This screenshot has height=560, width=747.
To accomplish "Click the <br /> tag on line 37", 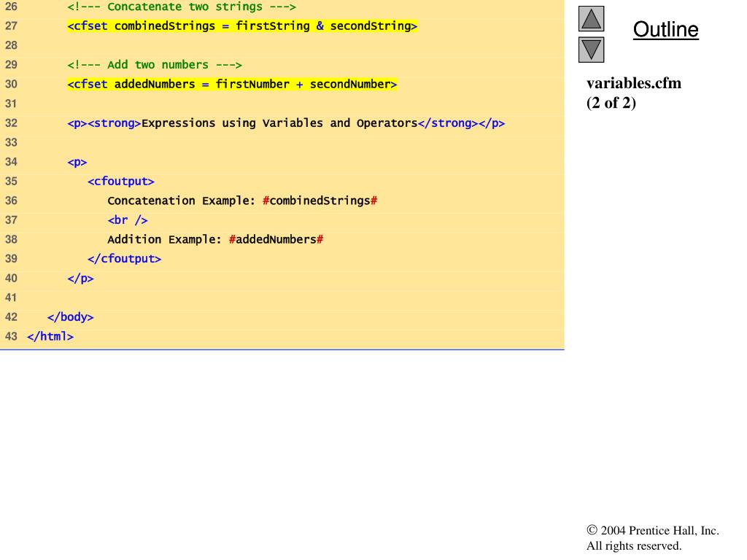I will click(x=128, y=220).
